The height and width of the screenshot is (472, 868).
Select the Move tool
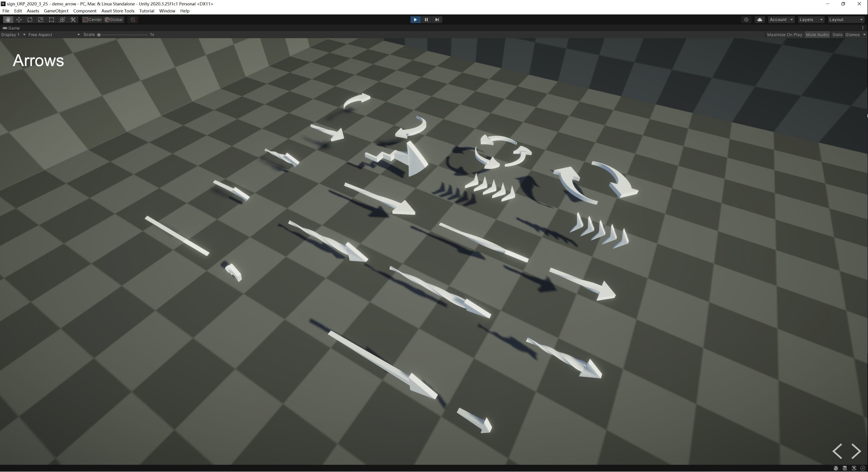(x=19, y=20)
